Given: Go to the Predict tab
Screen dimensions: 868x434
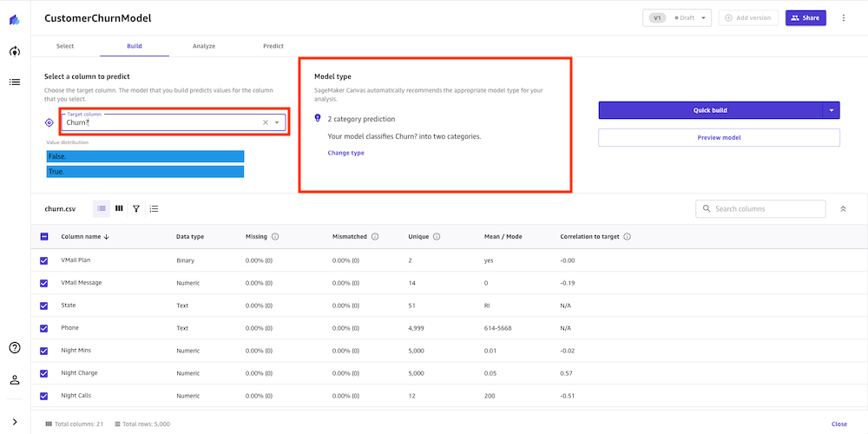Looking at the screenshot, I should tap(273, 46).
